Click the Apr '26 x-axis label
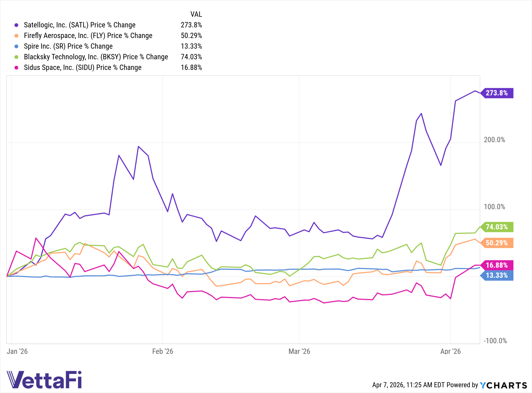Screen dimensions: 532x393 pos(450,351)
